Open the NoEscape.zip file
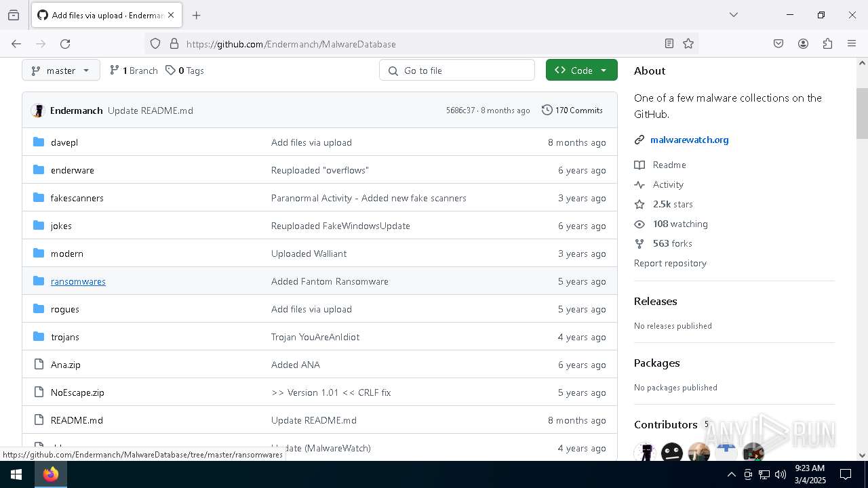This screenshot has width=868, height=488. [x=77, y=392]
